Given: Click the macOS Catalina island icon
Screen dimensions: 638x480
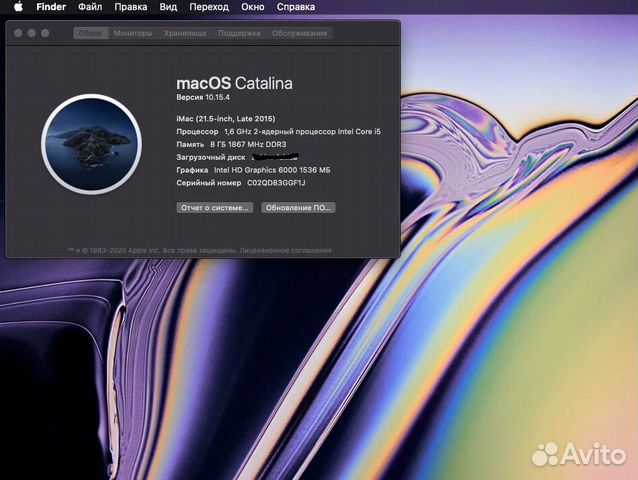Looking at the screenshot, I should (x=92, y=144).
